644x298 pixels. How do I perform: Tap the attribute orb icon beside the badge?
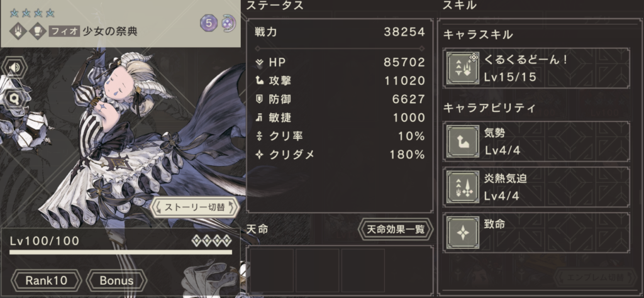pyautogui.click(x=226, y=23)
